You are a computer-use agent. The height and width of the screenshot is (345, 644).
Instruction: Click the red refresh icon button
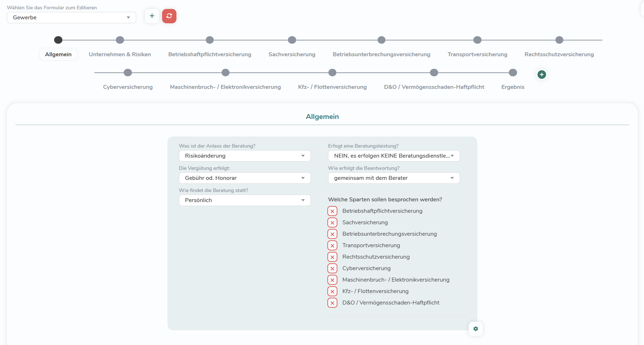pyautogui.click(x=169, y=16)
